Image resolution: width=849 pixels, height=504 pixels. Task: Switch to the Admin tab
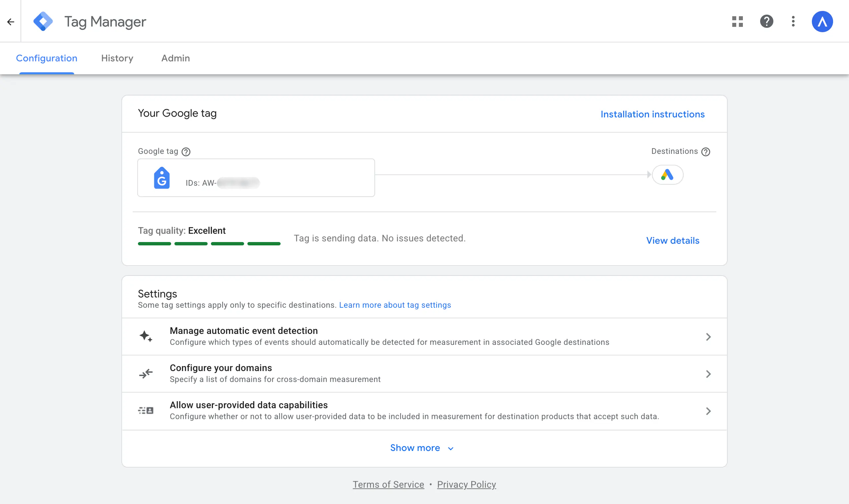tap(175, 58)
